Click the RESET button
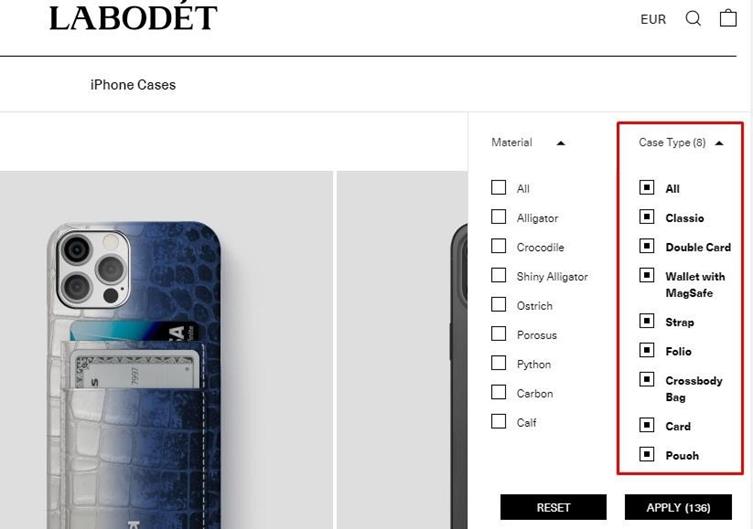Screen dimensions: 753x529 pyautogui.click(x=553, y=507)
